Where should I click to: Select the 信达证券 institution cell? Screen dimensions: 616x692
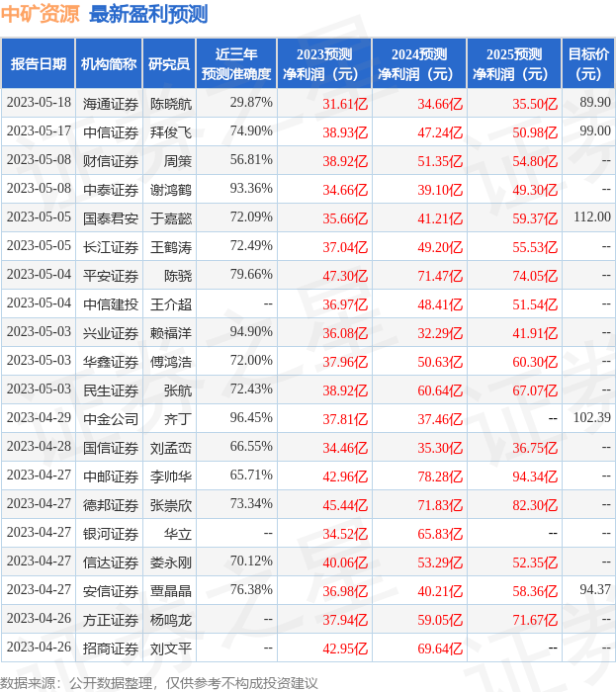(x=111, y=562)
